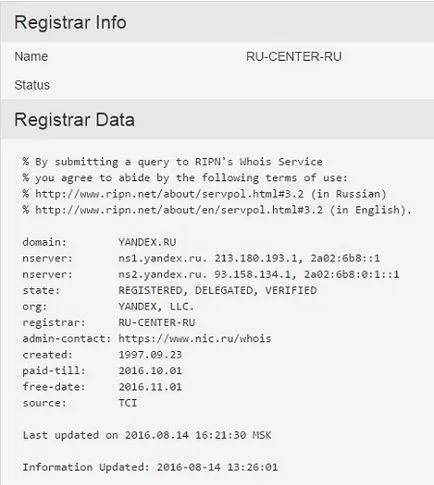
Task: Click the YANDEX, LLC. org value
Action: click(156, 306)
